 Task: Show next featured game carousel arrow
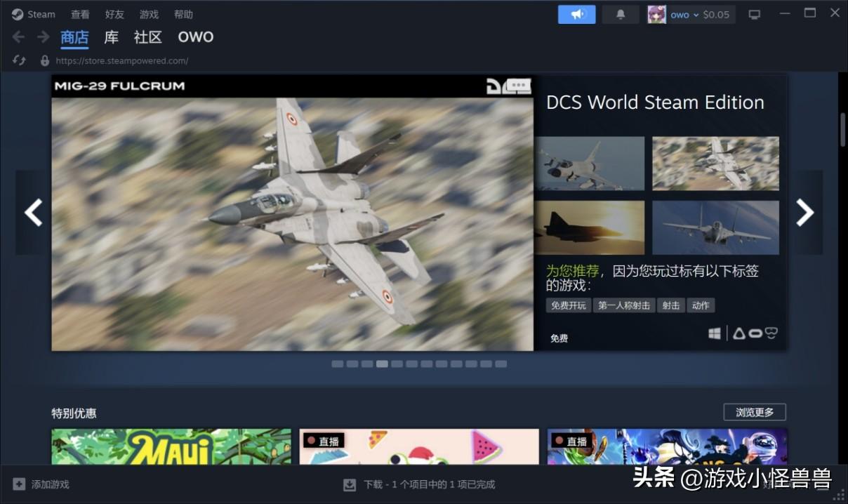805,212
